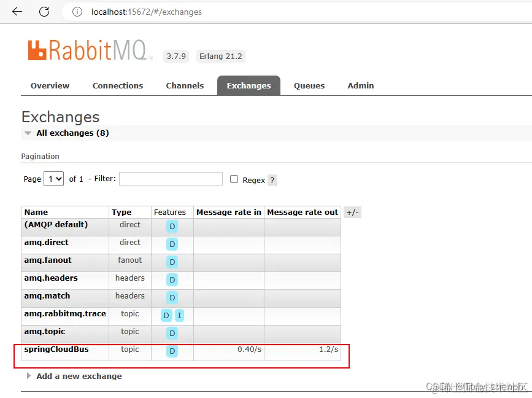This screenshot has height=398, width=532.
Task: Open the amq.rabbitmq.trace exchange
Action: point(65,314)
